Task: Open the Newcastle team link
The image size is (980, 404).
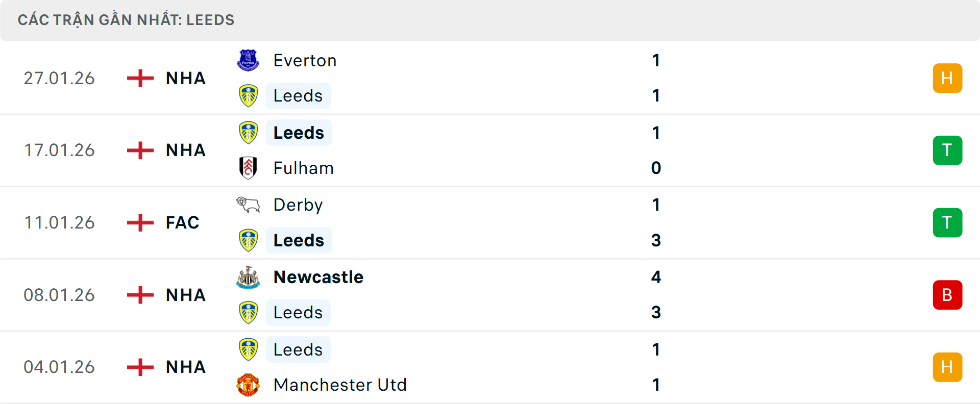Action: tap(318, 277)
